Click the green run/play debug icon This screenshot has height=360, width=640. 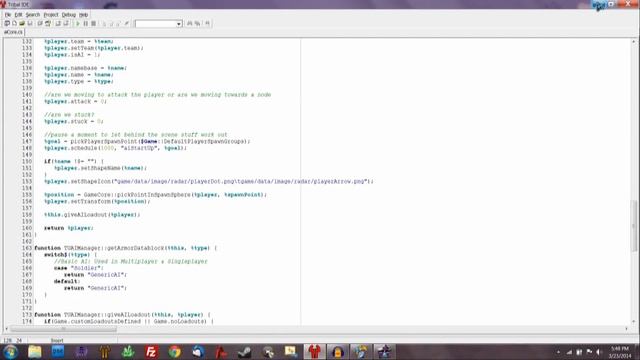pyautogui.click(x=78, y=24)
